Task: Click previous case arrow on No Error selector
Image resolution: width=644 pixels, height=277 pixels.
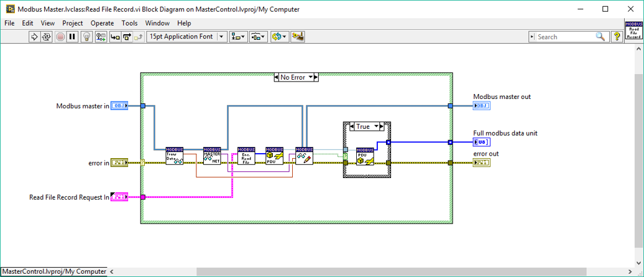Action: click(277, 77)
